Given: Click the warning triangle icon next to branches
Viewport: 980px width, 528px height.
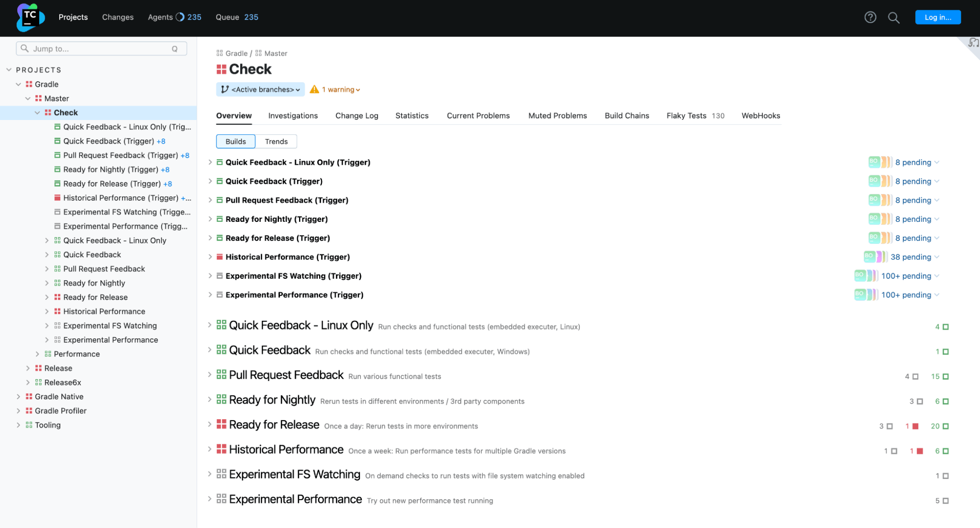Looking at the screenshot, I should pos(314,89).
